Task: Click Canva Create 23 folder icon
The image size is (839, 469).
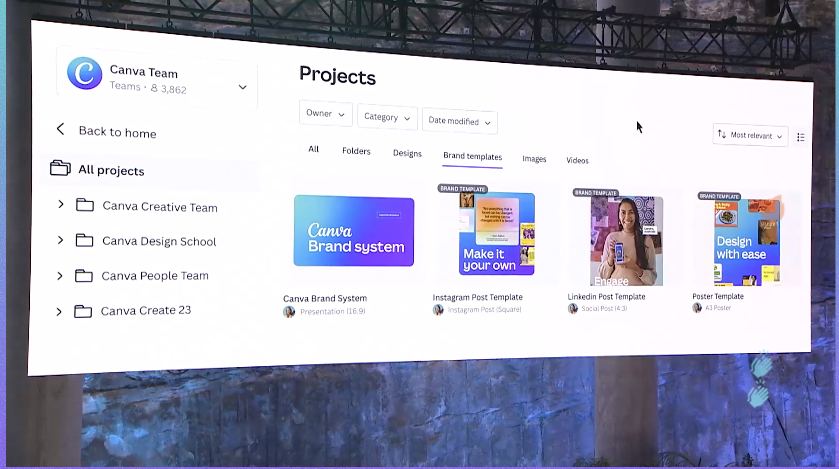Action: (x=83, y=311)
